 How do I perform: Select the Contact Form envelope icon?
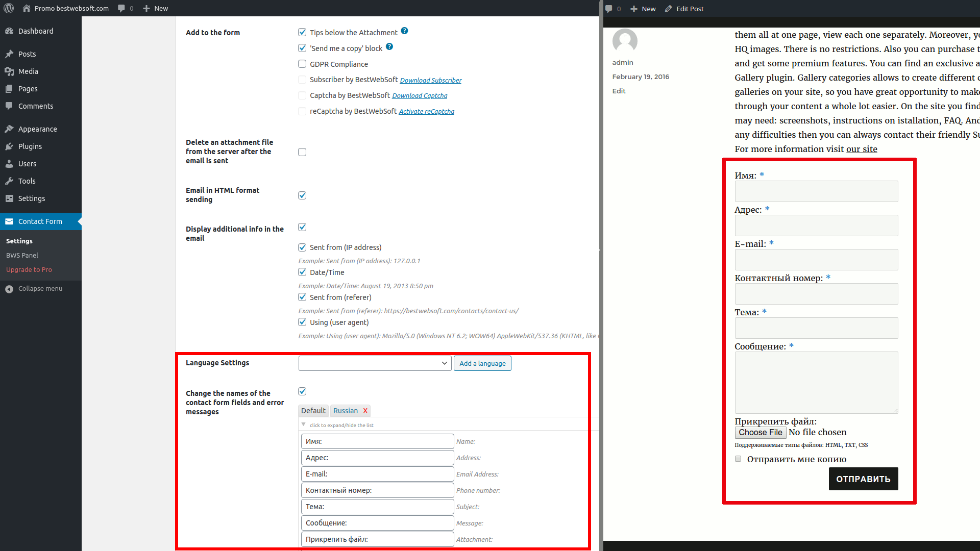pos(10,221)
